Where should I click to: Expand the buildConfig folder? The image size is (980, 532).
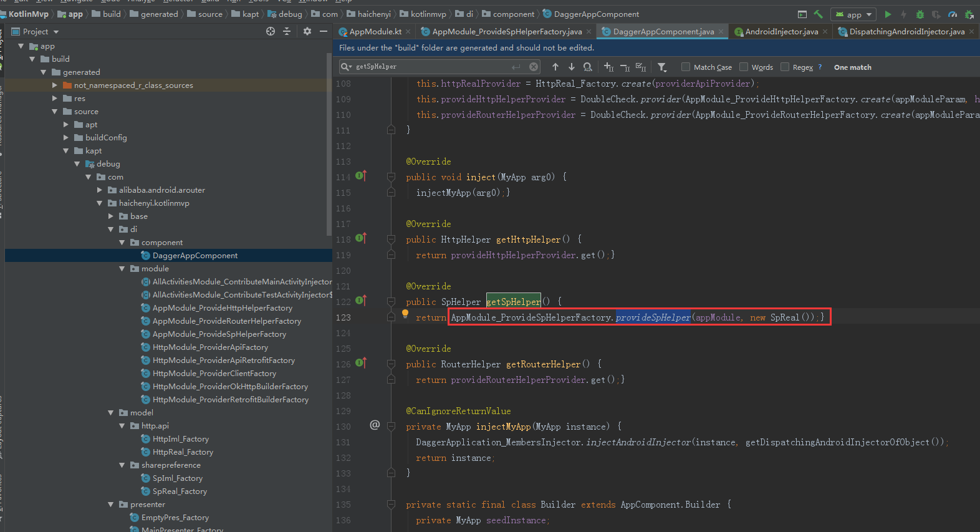coord(66,138)
